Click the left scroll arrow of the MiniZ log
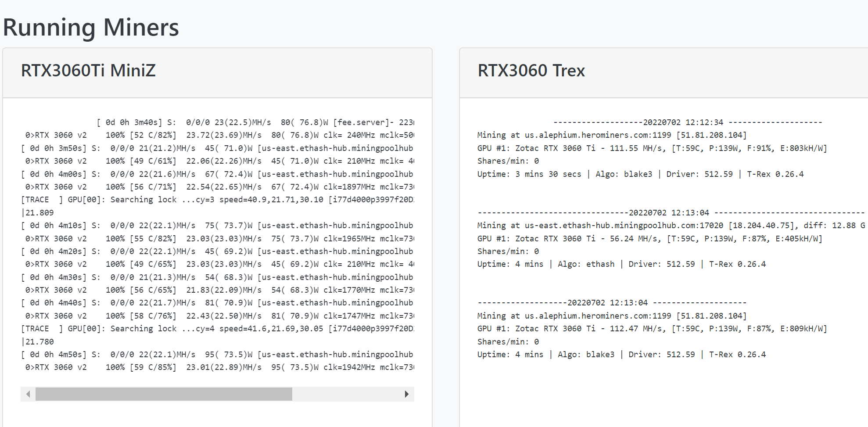 [28, 394]
